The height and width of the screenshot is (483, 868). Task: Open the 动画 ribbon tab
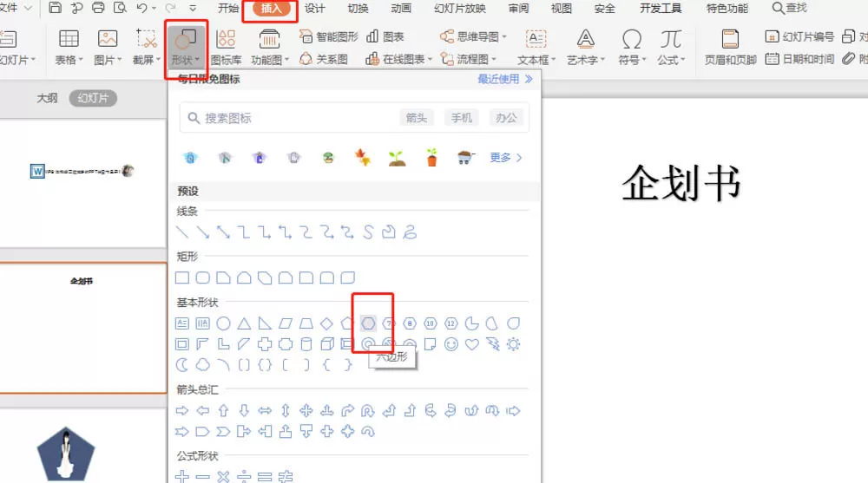[401, 9]
